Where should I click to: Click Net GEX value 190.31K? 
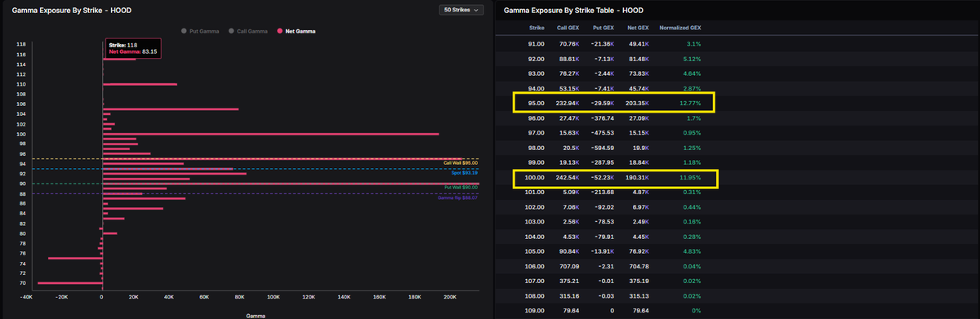point(637,177)
